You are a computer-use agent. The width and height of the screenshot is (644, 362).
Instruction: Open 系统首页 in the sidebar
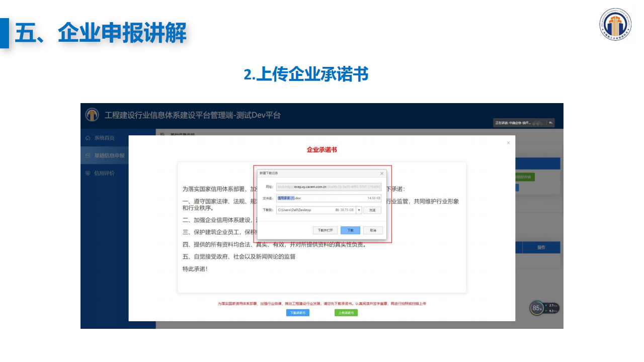pos(104,138)
